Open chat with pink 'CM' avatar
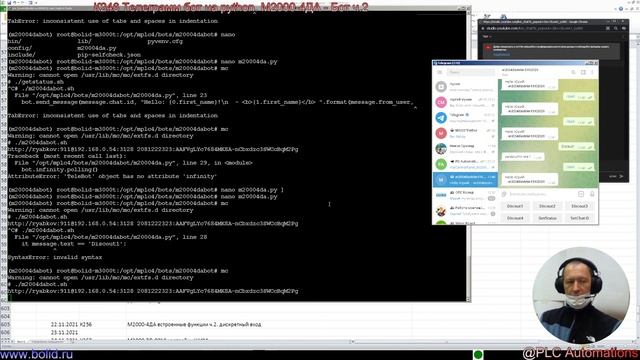This screenshot has width=640, height=360. click(x=465, y=102)
